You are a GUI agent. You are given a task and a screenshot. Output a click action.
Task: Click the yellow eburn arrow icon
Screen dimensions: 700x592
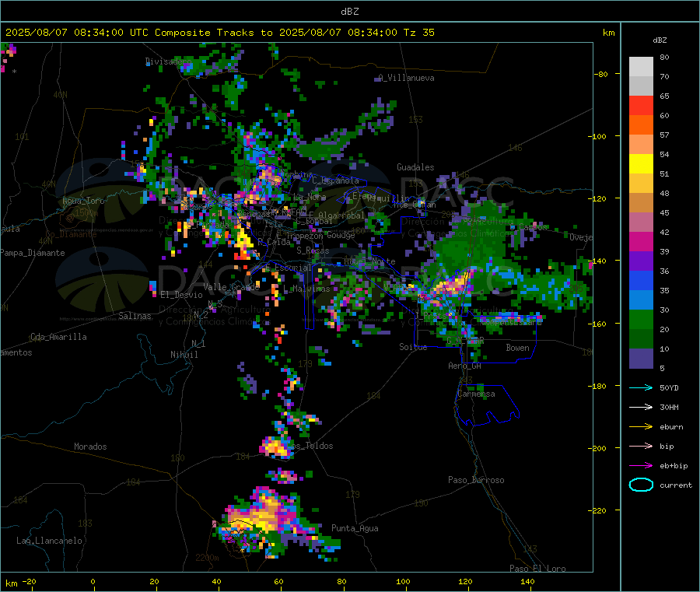pyautogui.click(x=641, y=426)
